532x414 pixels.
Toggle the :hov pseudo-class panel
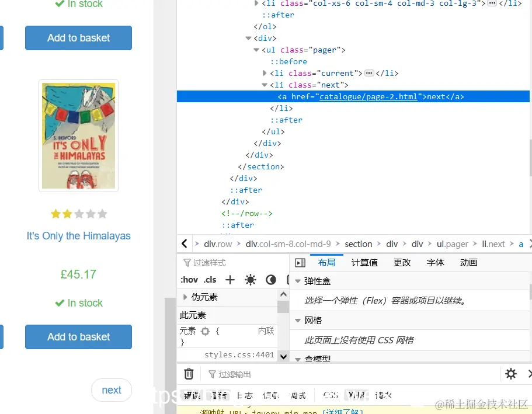tap(188, 279)
